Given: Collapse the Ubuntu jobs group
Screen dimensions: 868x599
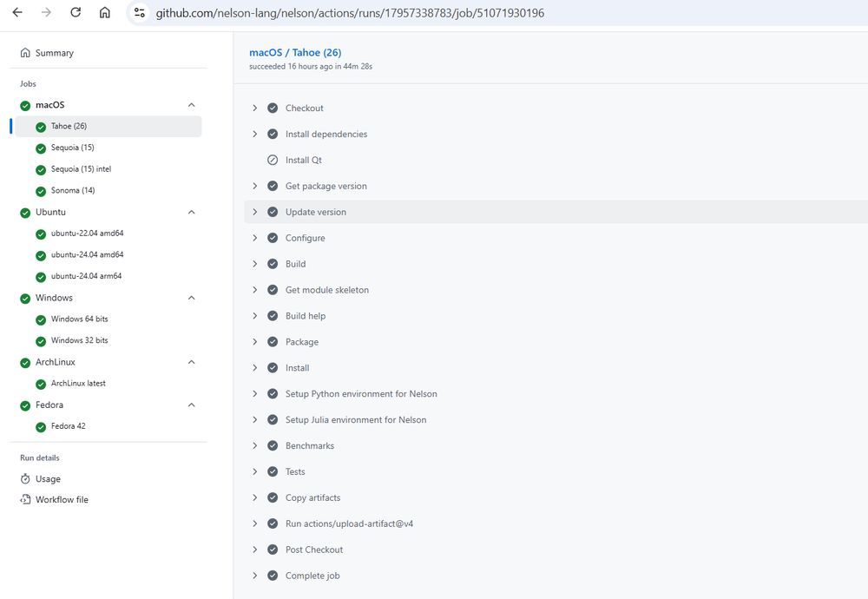Looking at the screenshot, I should 192,212.
